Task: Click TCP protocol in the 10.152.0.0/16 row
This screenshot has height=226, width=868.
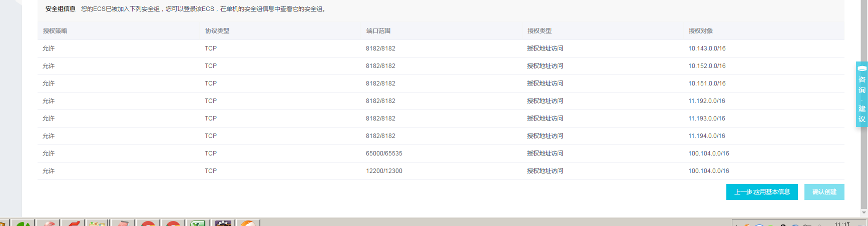Action: point(211,66)
